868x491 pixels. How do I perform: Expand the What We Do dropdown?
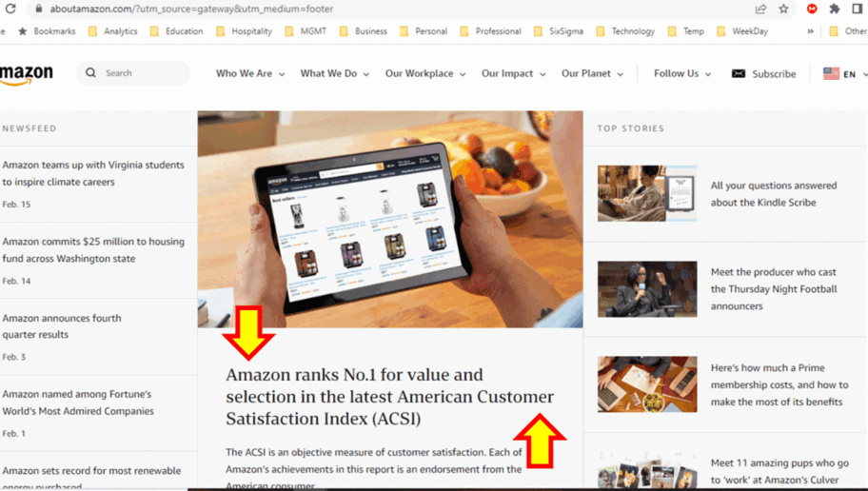[x=335, y=73]
